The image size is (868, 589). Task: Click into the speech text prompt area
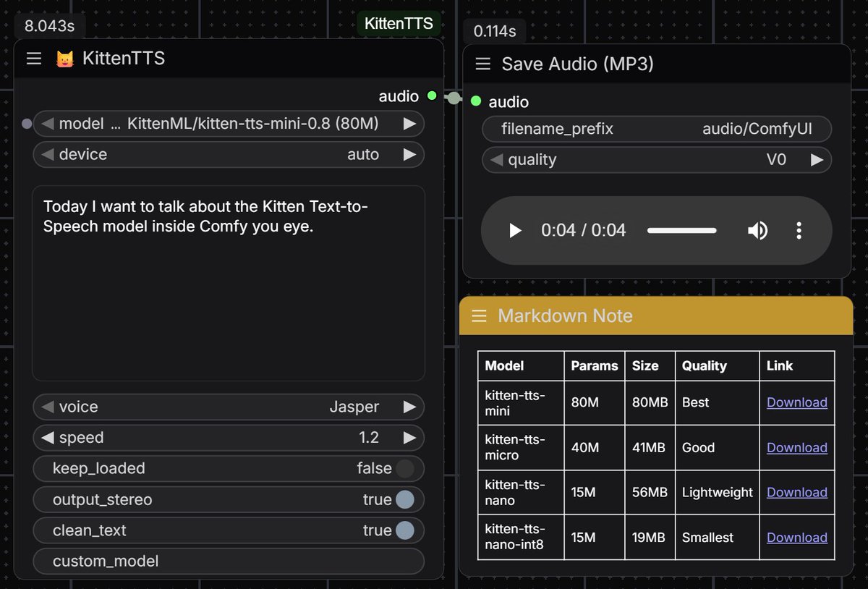point(229,283)
